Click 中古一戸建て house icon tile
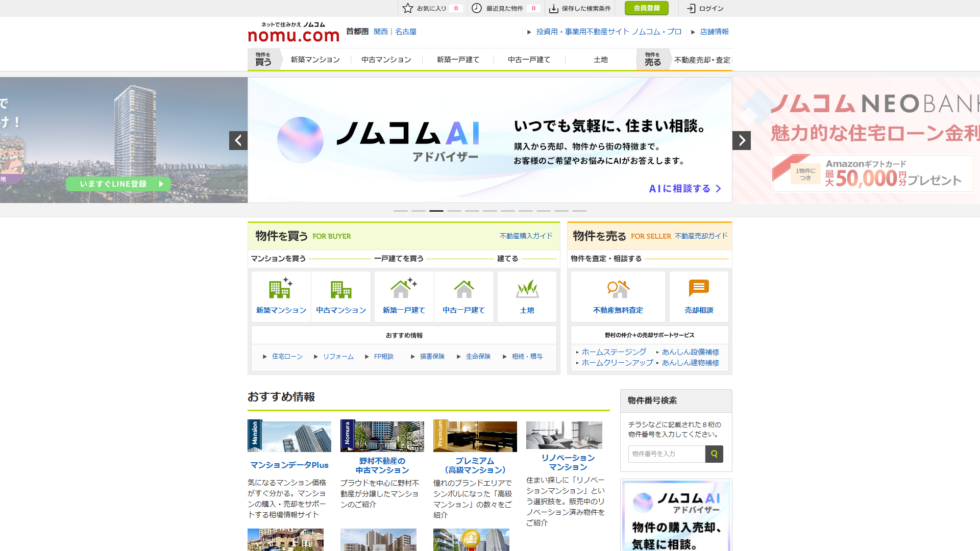Screen dimensions: 980x551 point(464,296)
